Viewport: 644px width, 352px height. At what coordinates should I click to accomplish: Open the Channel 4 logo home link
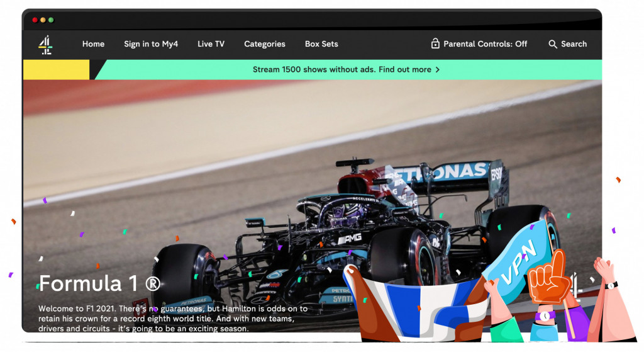coord(45,45)
